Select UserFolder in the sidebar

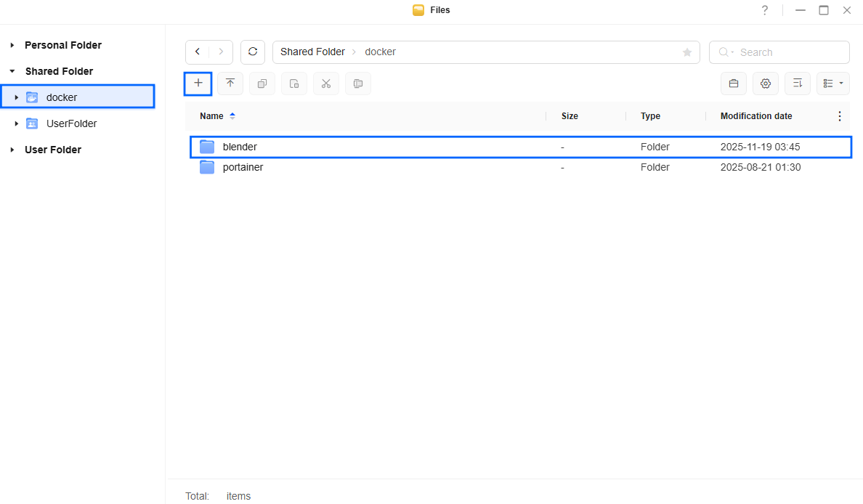click(x=71, y=123)
